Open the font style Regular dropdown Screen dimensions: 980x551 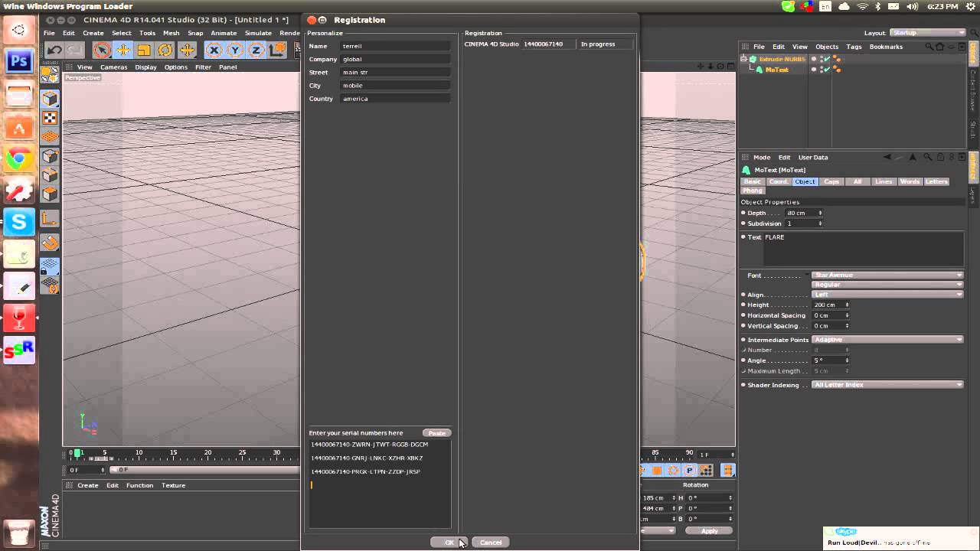coord(887,285)
